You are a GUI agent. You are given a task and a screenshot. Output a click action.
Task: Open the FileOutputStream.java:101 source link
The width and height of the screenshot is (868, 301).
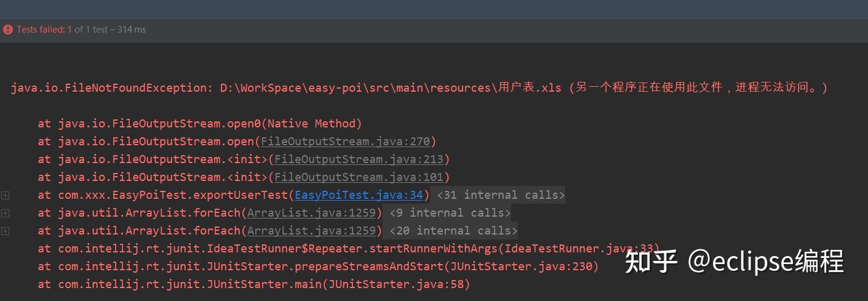pos(359,177)
